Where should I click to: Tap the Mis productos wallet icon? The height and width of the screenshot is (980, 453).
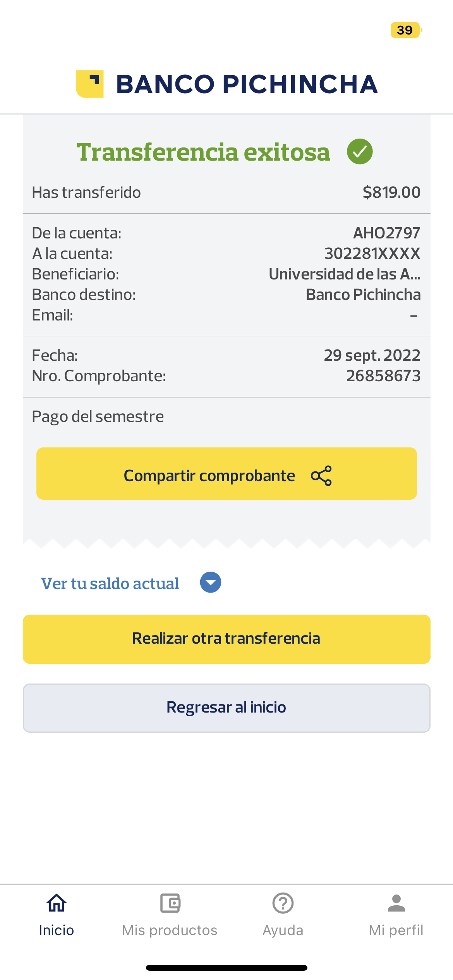pos(170,903)
